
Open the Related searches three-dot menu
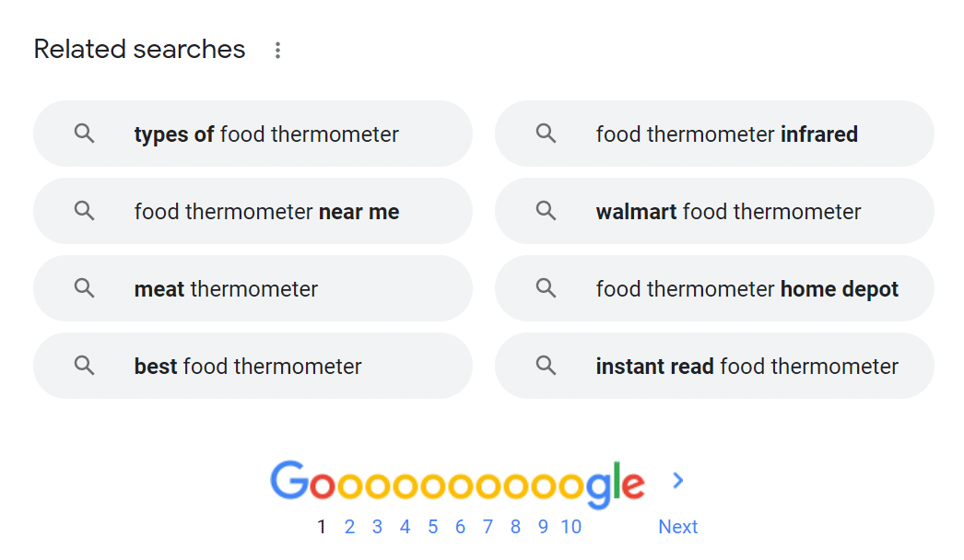coord(277,50)
